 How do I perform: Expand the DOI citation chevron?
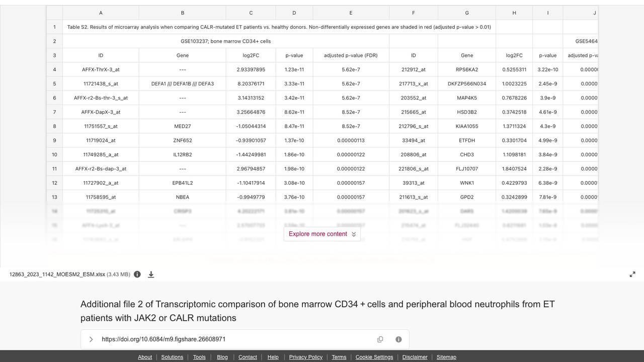[91, 339]
